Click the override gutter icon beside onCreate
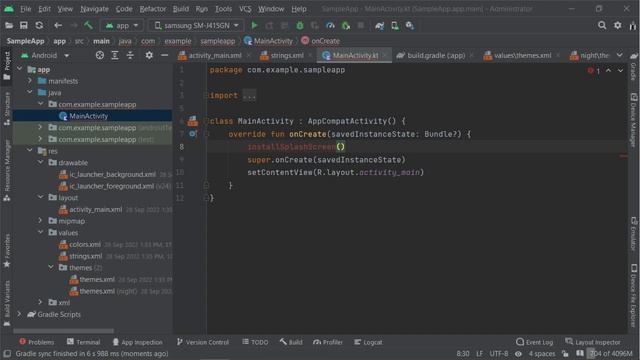This screenshot has width=640, height=360. [193, 133]
